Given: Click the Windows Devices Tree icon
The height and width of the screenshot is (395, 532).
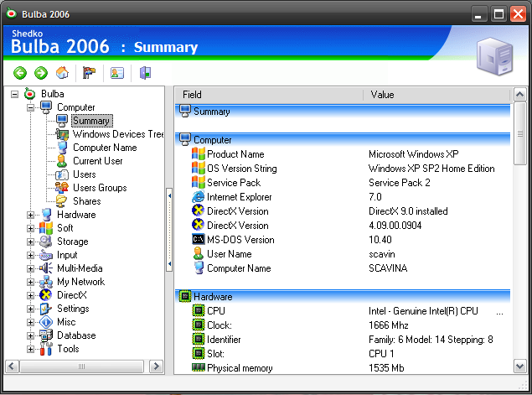Looking at the screenshot, I should 62,134.
